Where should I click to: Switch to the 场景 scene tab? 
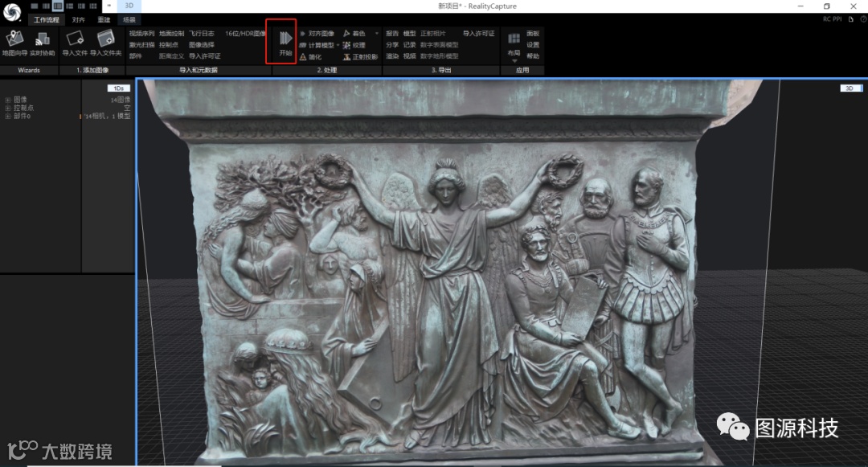[x=129, y=20]
